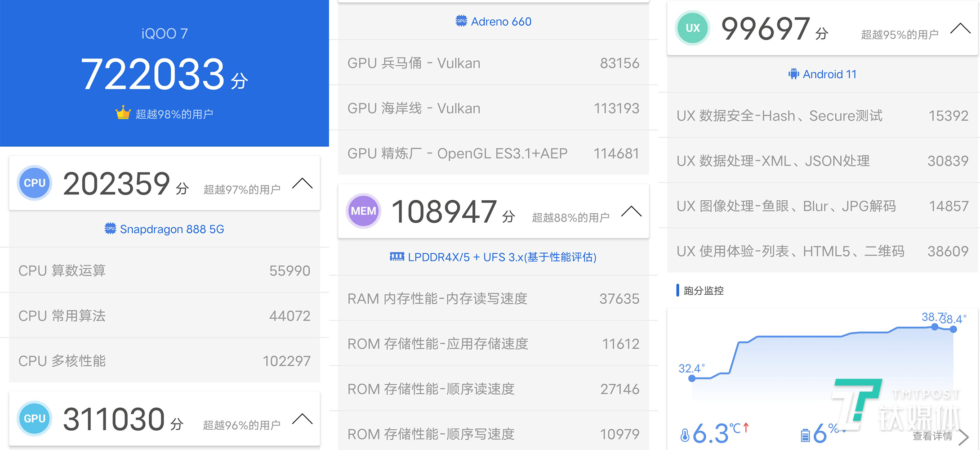The width and height of the screenshot is (980, 450).
Task: Collapse the MEM 108947 score section
Action: [x=632, y=211]
